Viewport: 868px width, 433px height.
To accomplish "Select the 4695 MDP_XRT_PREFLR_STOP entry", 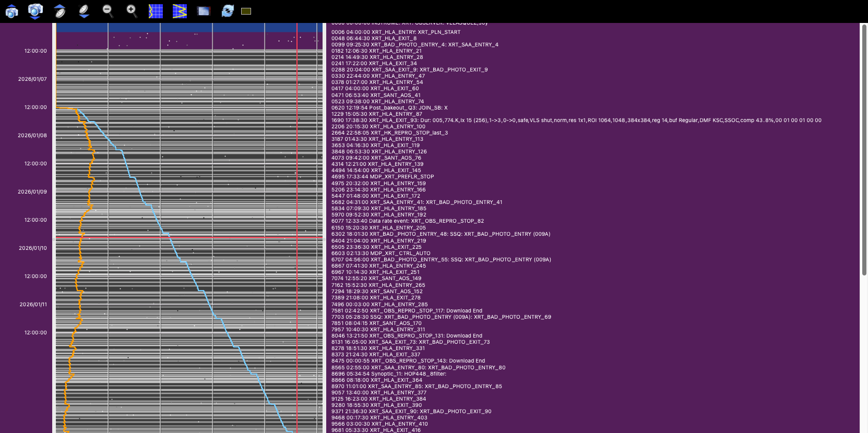I will pyautogui.click(x=383, y=177).
